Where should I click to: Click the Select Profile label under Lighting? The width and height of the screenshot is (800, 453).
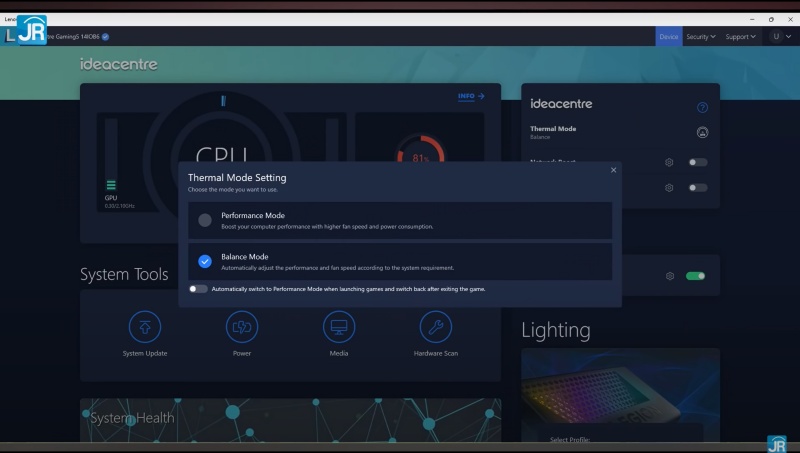point(570,439)
